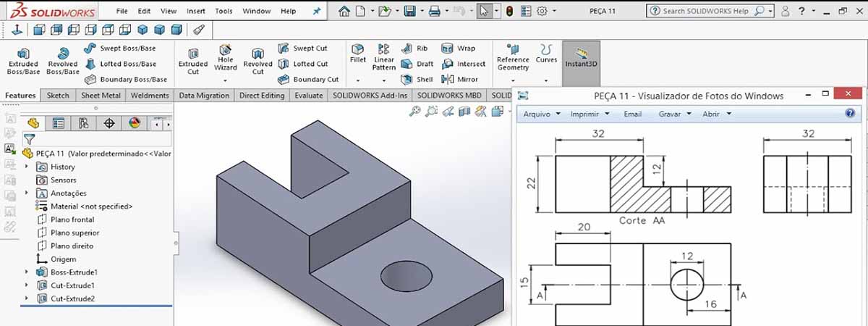Image resolution: width=868 pixels, height=326 pixels.
Task: Open the Curves tool
Action: coord(547,53)
